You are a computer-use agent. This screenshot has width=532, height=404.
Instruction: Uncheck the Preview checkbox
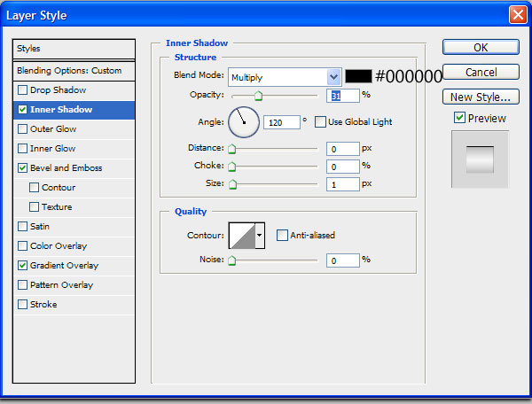tap(459, 118)
